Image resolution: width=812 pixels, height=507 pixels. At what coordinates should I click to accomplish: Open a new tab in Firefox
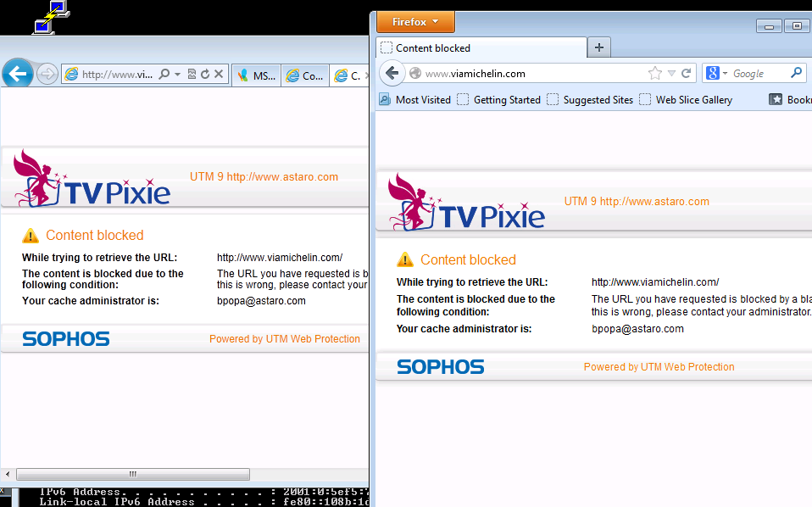click(599, 47)
